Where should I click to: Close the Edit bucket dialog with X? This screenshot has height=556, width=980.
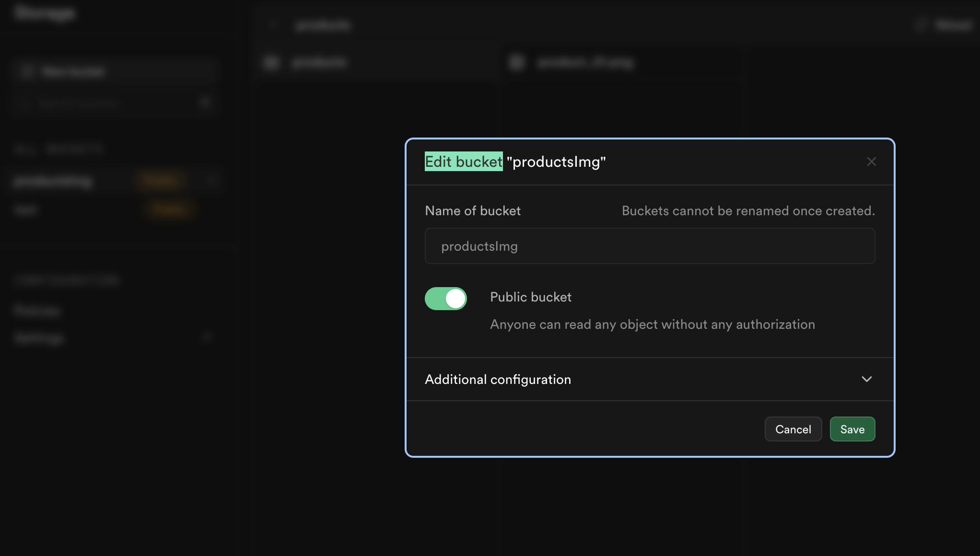(x=871, y=162)
